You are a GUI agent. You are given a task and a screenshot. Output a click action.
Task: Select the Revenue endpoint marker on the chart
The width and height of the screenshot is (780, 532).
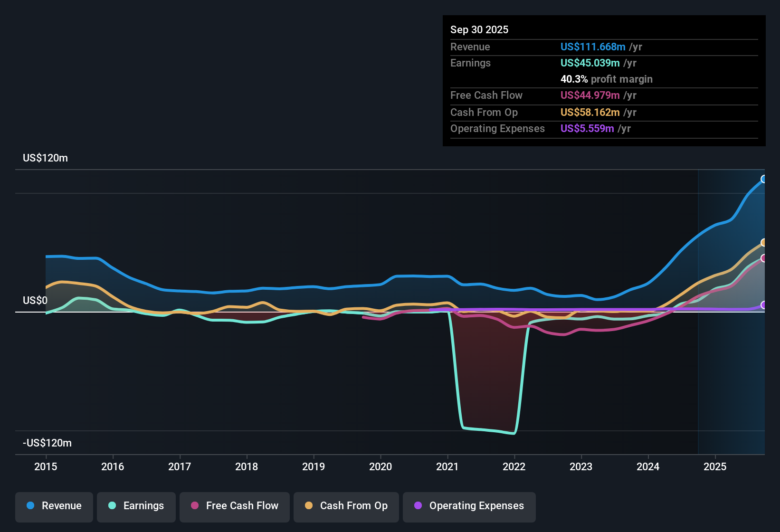click(764, 180)
